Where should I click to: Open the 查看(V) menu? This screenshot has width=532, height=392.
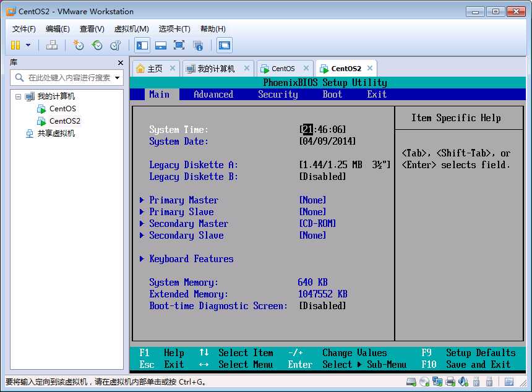point(92,29)
